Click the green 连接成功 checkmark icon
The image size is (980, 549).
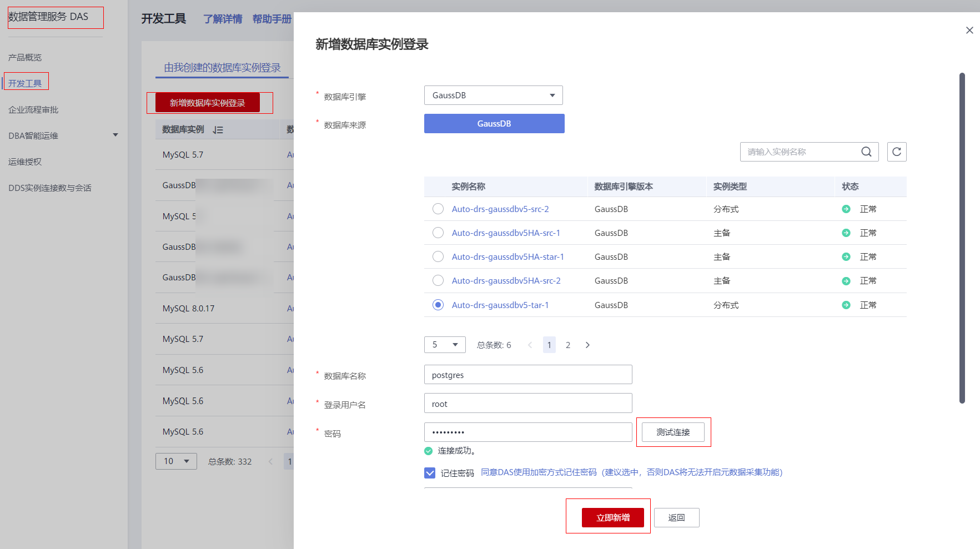coord(428,451)
